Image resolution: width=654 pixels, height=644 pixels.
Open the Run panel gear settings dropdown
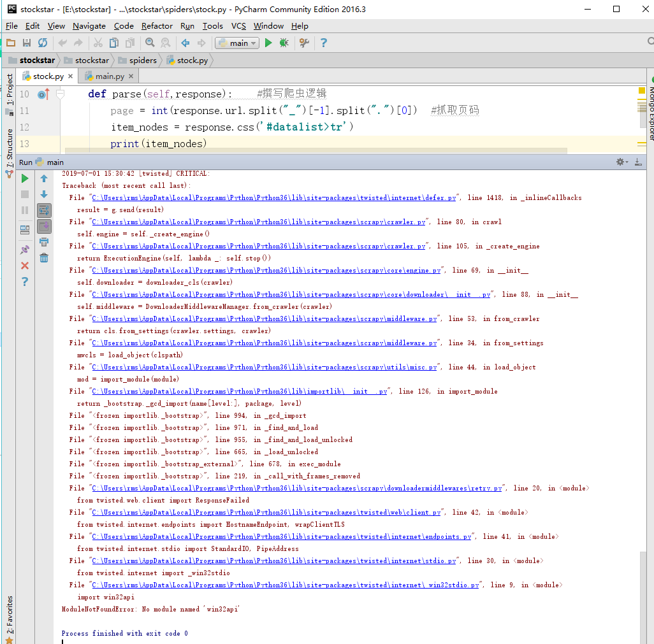621,162
